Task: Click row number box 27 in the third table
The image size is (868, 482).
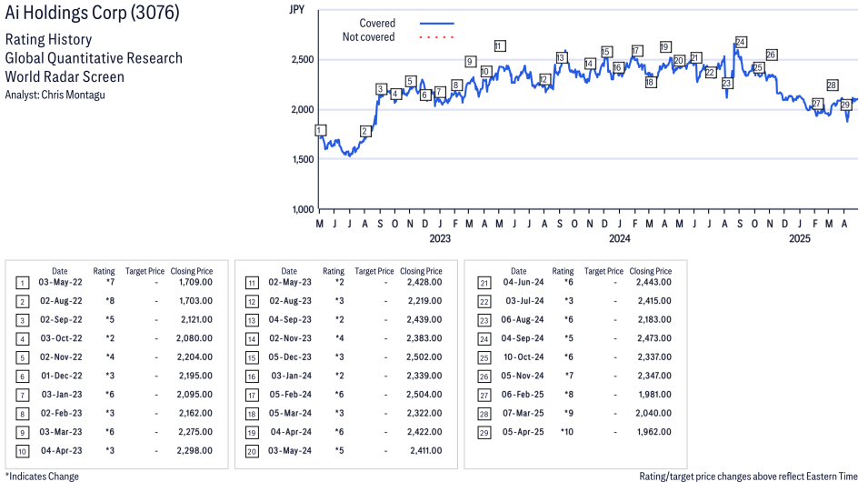Action: pyautogui.click(x=484, y=396)
